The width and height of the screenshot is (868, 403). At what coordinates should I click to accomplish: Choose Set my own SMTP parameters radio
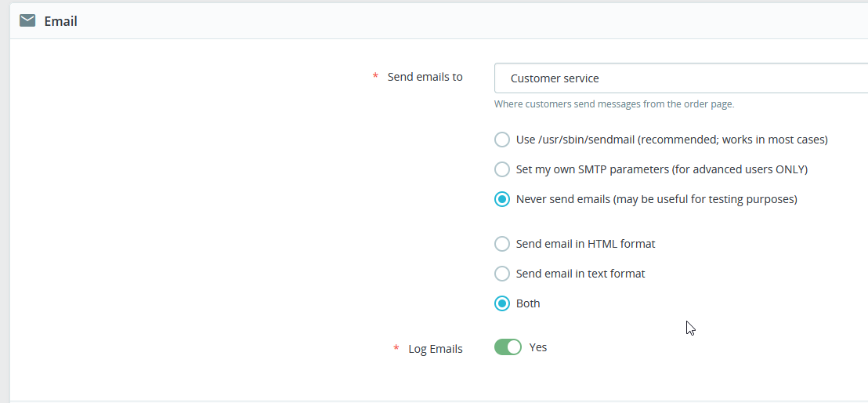click(502, 169)
